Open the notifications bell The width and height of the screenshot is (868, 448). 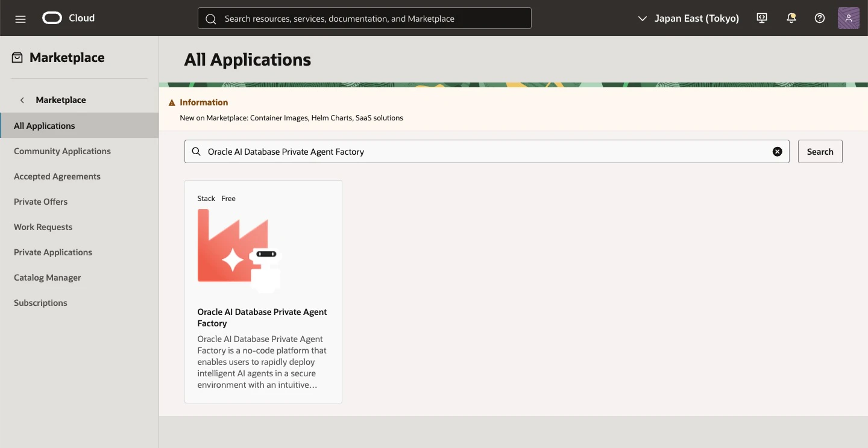[791, 18]
